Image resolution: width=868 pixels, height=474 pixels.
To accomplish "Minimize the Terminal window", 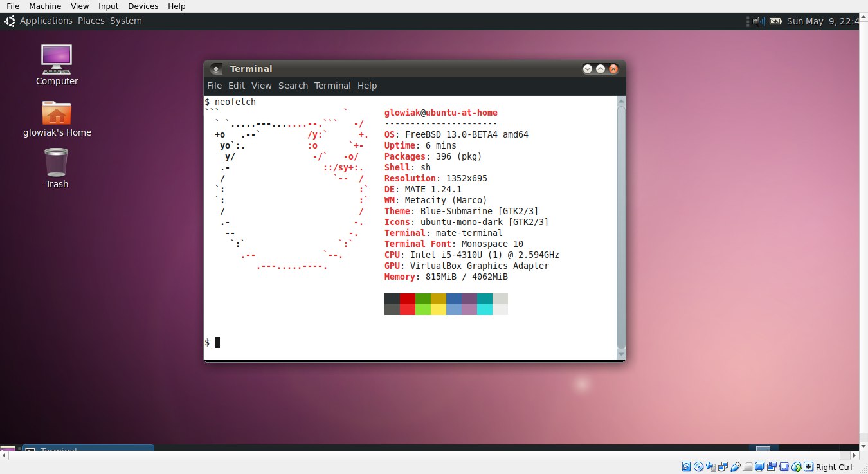I will pyautogui.click(x=588, y=69).
